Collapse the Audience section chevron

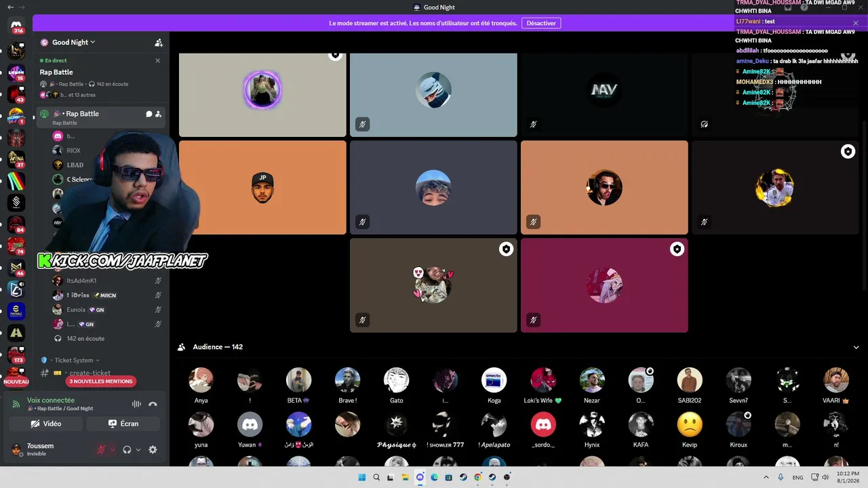(x=856, y=347)
